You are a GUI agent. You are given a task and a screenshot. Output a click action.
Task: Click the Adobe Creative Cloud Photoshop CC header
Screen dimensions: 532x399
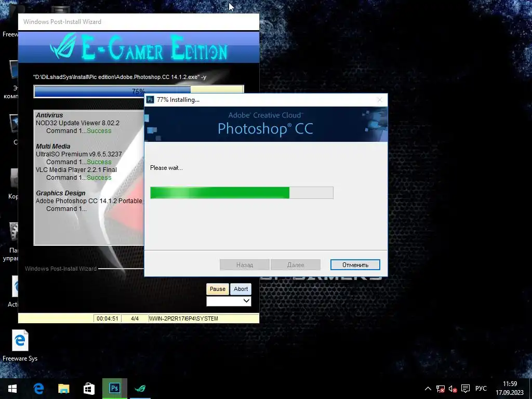[x=265, y=124]
